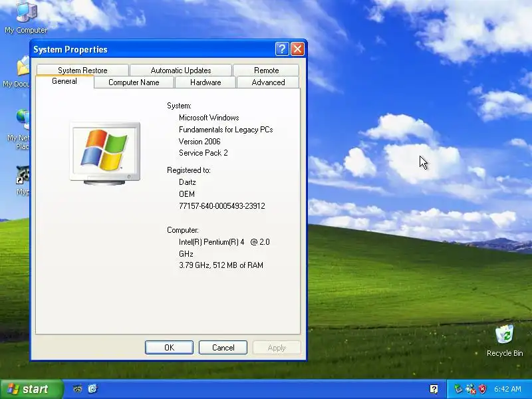Open the Remote tab
The image size is (532, 399).
[267, 70]
